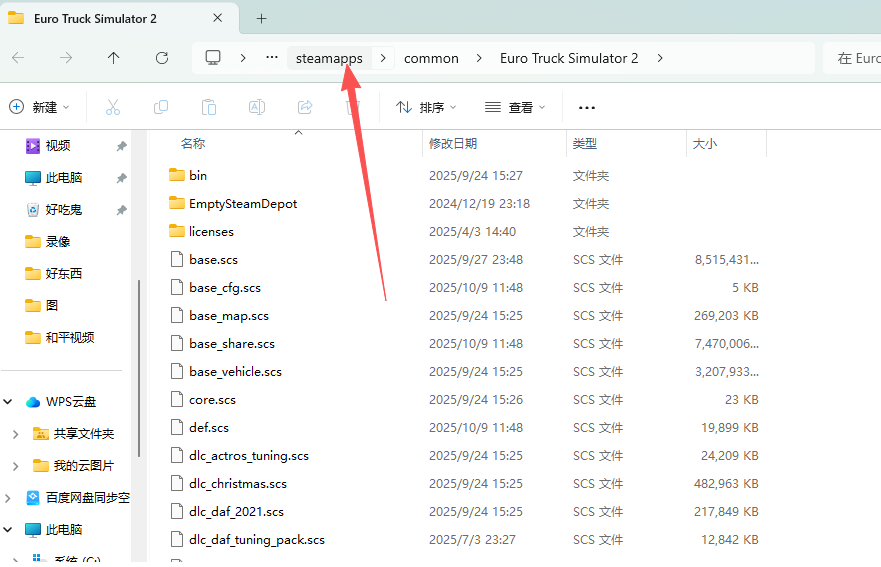The width and height of the screenshot is (881, 567).
Task: Open the three-dot more options menu
Action: 587,107
